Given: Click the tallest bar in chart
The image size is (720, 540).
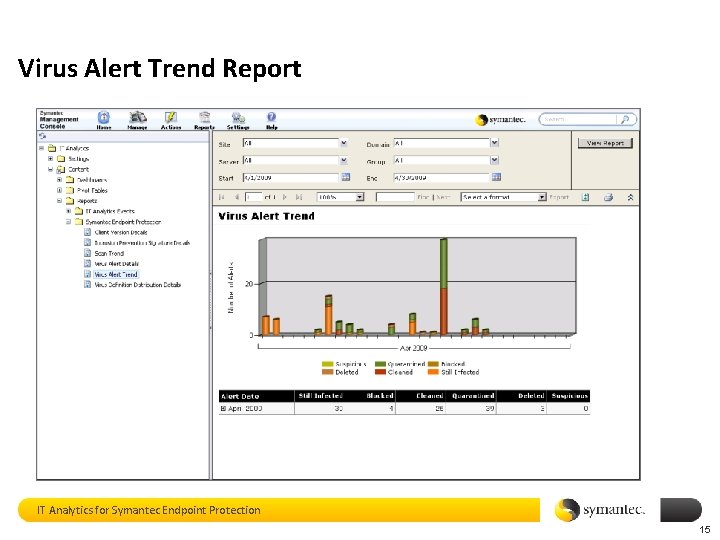Looking at the screenshot, I should (x=444, y=286).
